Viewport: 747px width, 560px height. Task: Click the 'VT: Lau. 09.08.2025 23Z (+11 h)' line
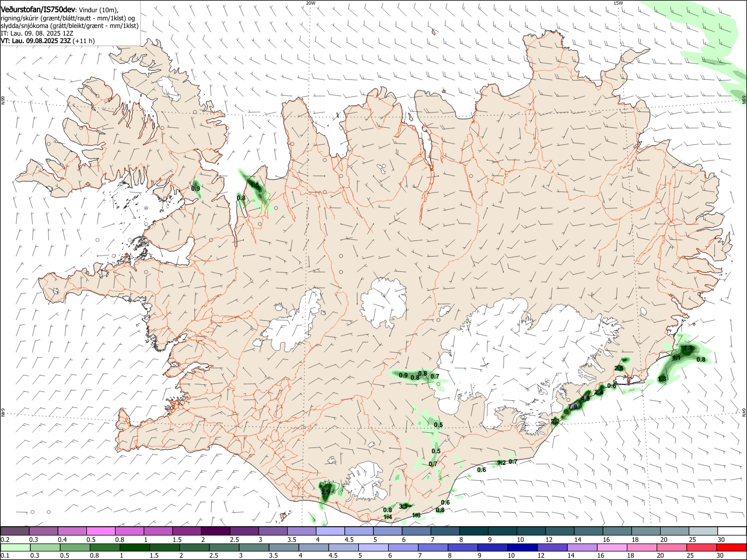47,41
